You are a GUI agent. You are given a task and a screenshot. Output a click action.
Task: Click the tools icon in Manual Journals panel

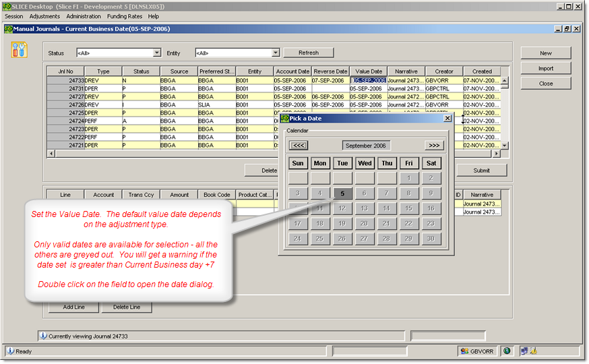[20, 49]
